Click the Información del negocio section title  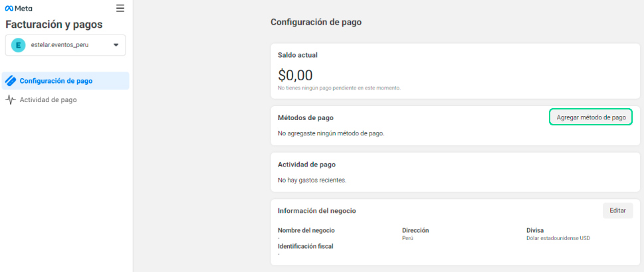pos(316,210)
